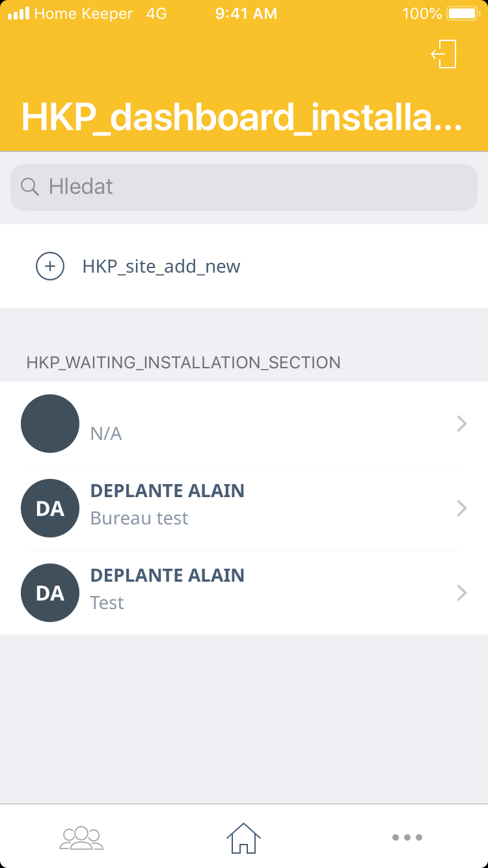Image resolution: width=488 pixels, height=868 pixels.
Task: Tap the blank avatar of N/A entry
Action: click(50, 424)
